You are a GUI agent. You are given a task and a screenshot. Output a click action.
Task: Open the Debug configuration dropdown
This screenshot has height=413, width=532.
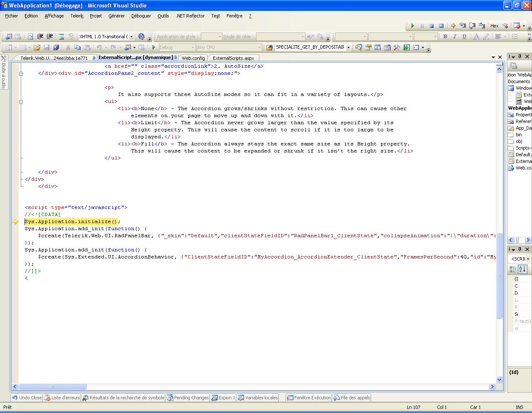[192, 47]
